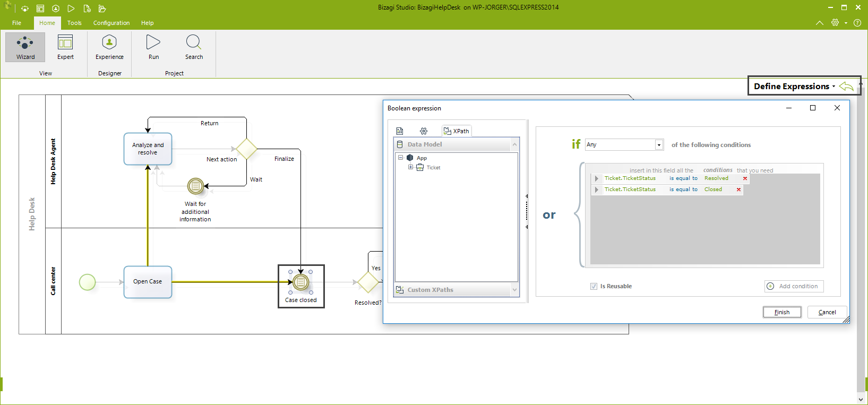The height and width of the screenshot is (405, 868).
Task: Expand the Ticket tree node
Action: [410, 167]
